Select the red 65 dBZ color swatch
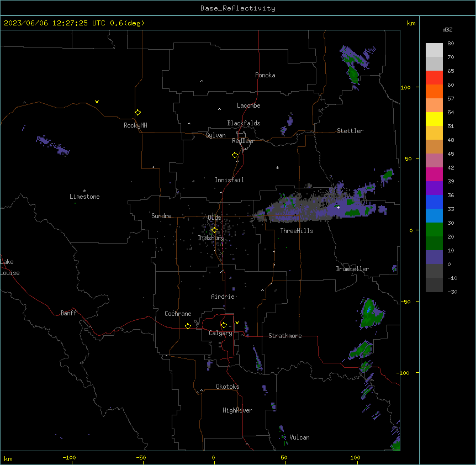This screenshot has height=465, width=476. click(x=434, y=78)
